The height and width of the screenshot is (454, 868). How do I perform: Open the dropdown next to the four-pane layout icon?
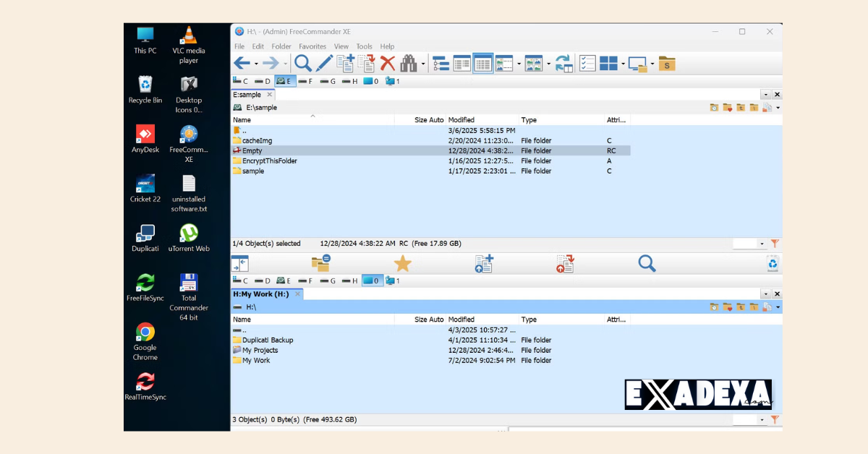point(623,64)
